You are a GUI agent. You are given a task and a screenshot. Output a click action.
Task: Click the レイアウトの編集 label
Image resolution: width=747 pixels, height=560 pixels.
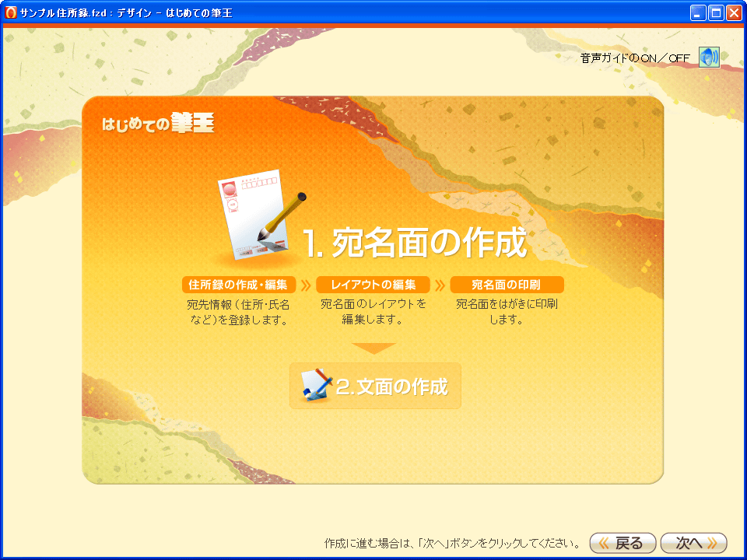pos(373,285)
